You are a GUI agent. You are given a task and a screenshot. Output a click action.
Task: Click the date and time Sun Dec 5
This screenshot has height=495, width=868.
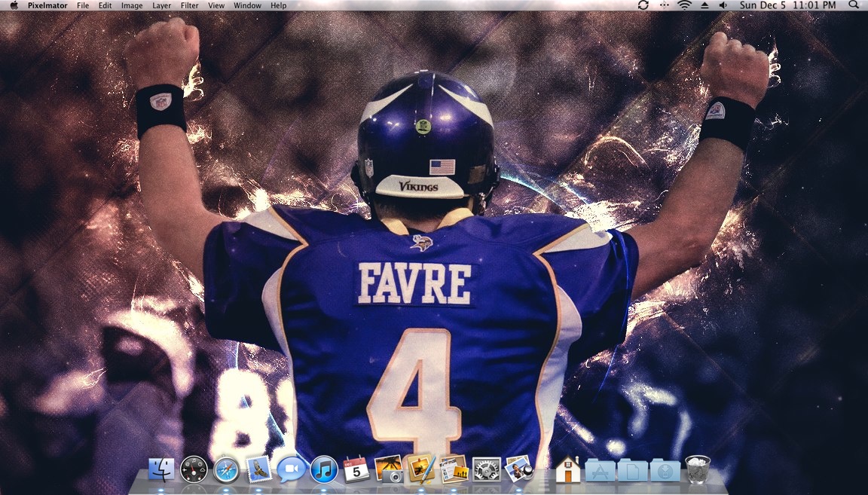(x=787, y=5)
